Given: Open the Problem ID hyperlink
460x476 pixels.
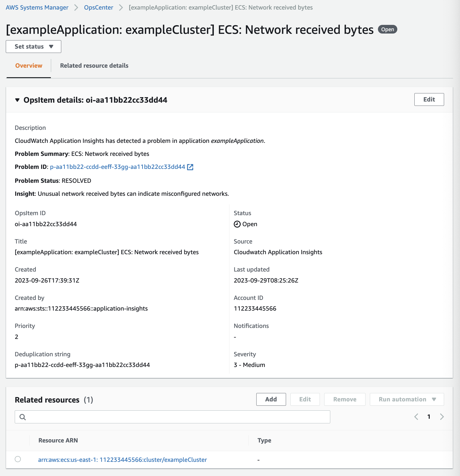Looking at the screenshot, I should [x=117, y=167].
